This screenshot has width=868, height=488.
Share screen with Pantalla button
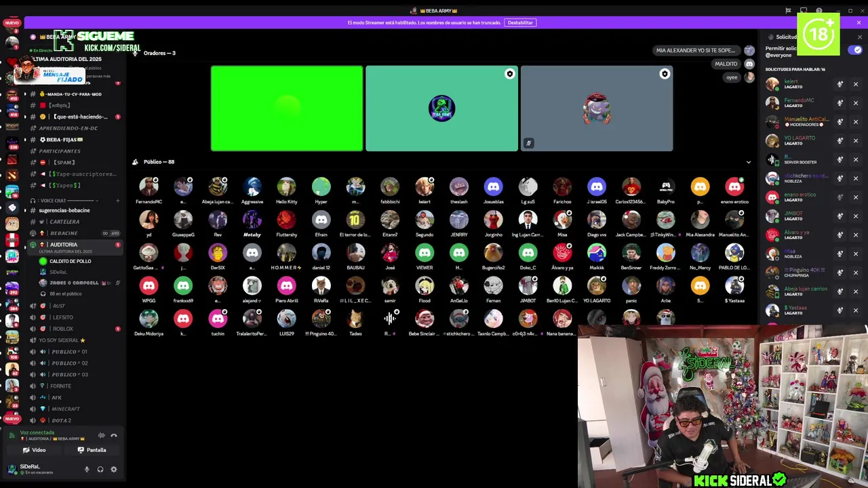(x=92, y=450)
